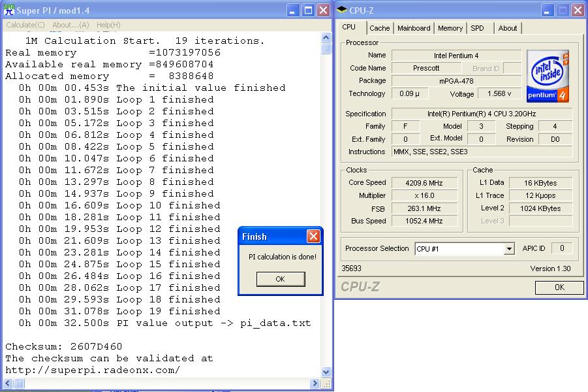Viewport: 588px width, 392px height.
Task: Click the CPU-Z title bar chip icon
Action: pyautogui.click(x=341, y=10)
